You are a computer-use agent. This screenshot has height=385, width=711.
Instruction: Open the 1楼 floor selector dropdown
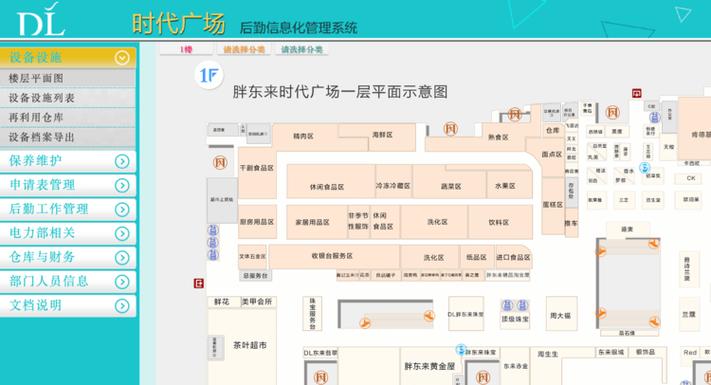click(x=186, y=49)
